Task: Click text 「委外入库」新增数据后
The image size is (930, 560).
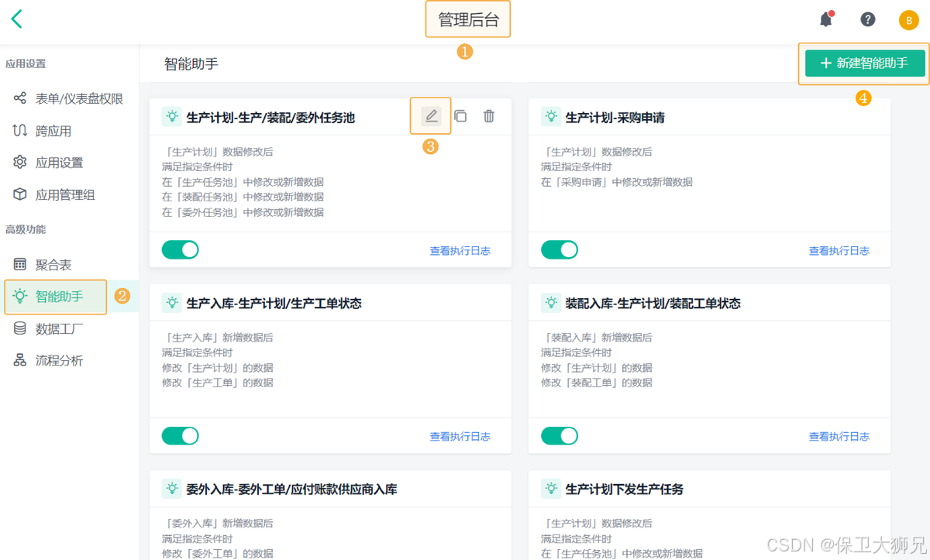Action: coord(218,524)
